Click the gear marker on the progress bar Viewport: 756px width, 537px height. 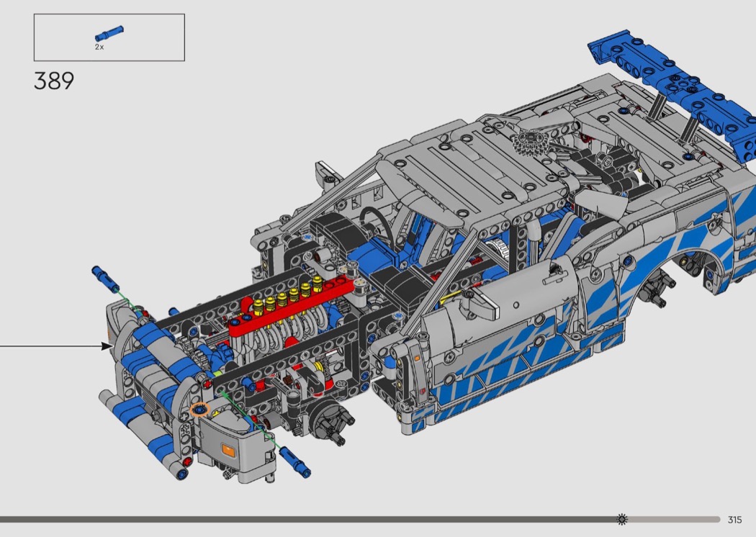(622, 519)
